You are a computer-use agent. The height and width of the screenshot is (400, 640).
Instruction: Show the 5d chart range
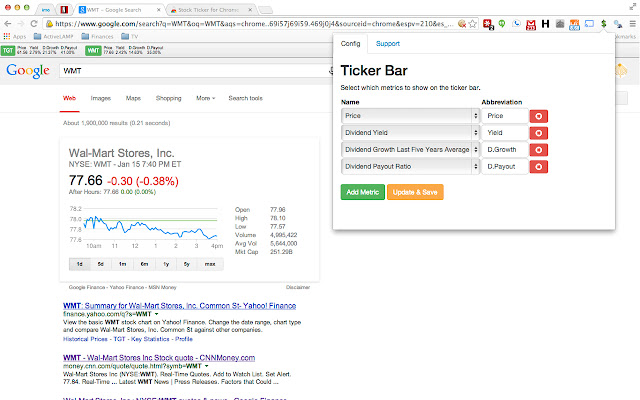coord(100,264)
